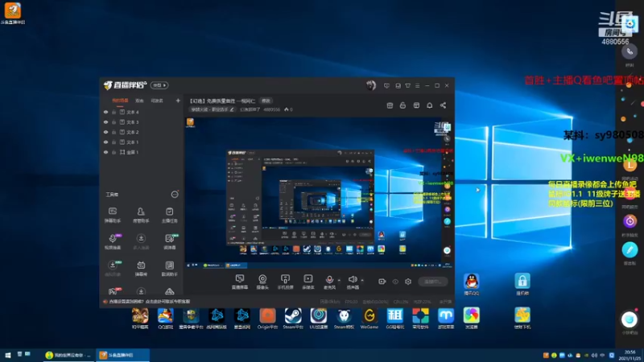The image size is (644, 362).
Task: Add a new scene with plus icon
Action: pyautogui.click(x=178, y=101)
